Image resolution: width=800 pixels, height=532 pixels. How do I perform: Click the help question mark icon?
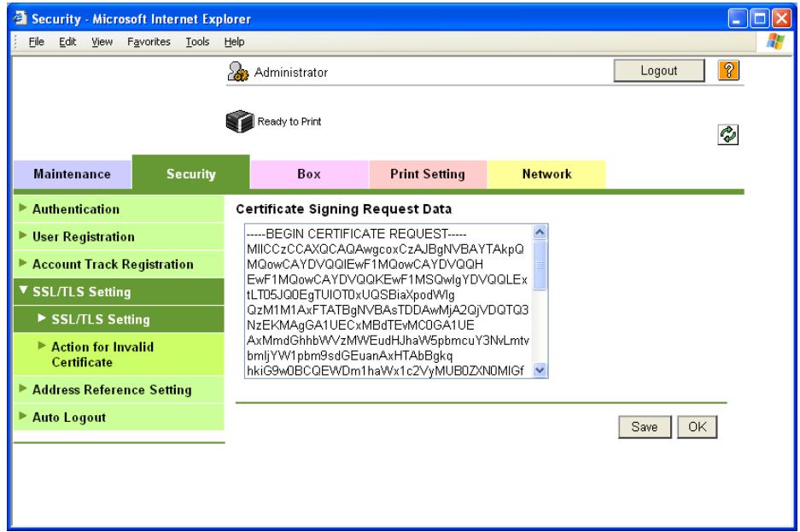(728, 70)
